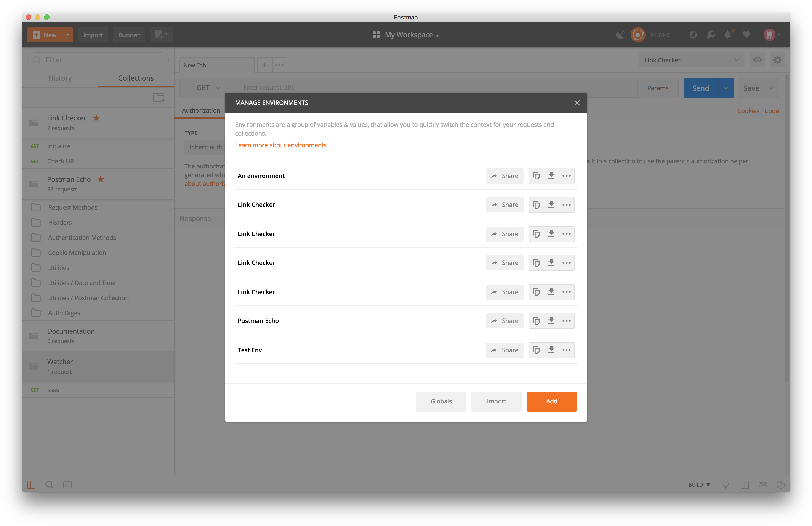
Task: Open the Authentication Methods folder
Action: 98,237
